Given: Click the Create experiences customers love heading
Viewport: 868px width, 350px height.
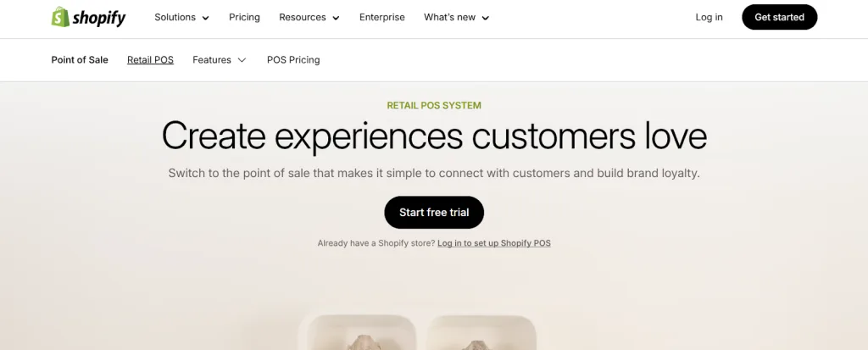Looking at the screenshot, I should (434, 136).
